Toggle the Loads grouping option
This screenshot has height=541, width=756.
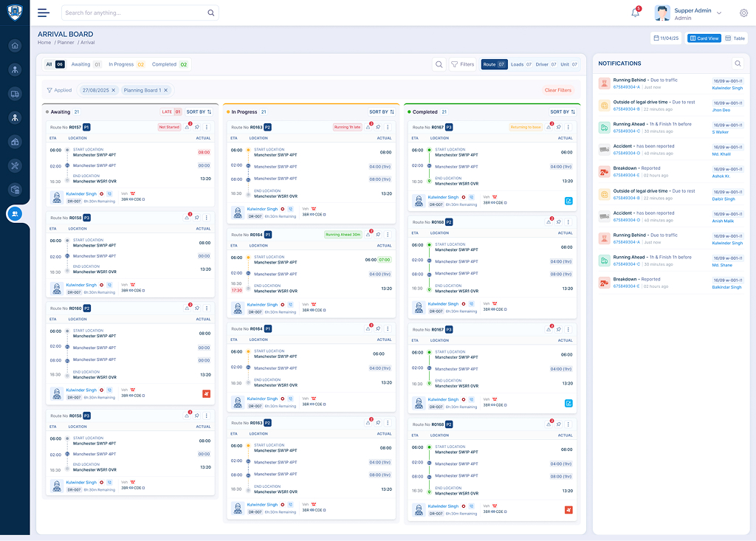point(521,65)
